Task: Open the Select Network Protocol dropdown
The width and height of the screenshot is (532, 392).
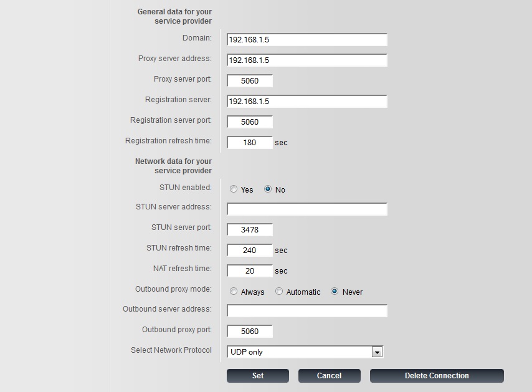Action: [376, 352]
